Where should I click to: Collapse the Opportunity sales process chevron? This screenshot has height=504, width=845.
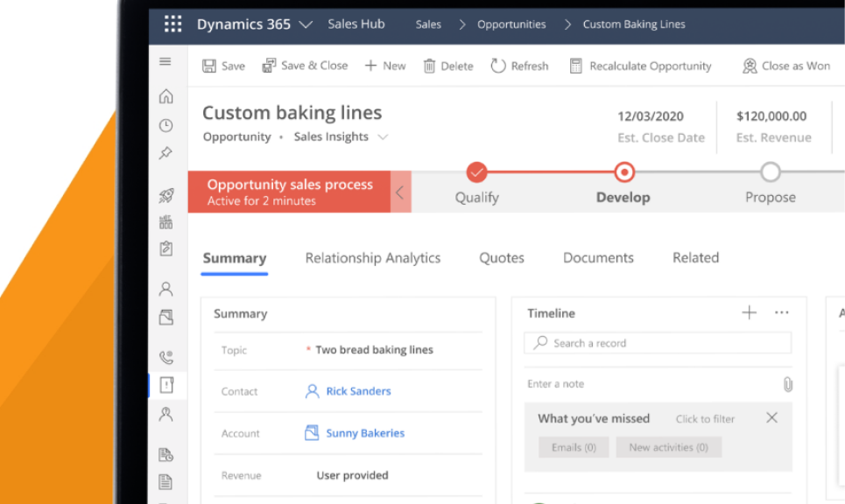tap(400, 192)
